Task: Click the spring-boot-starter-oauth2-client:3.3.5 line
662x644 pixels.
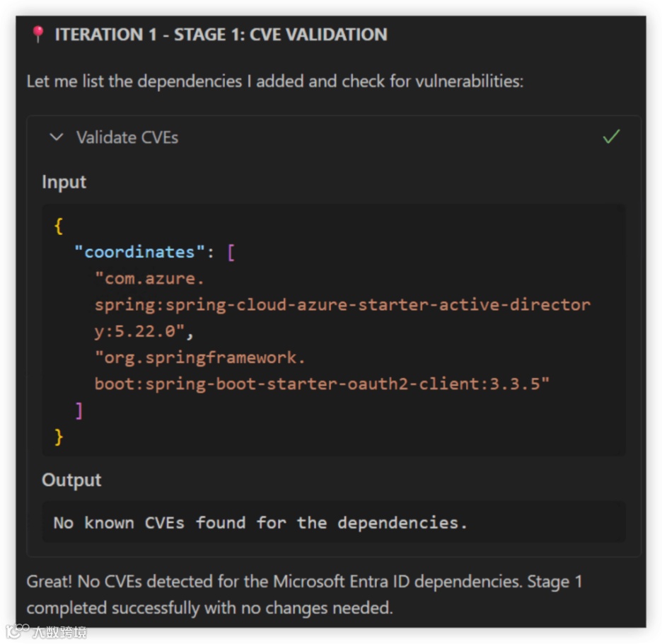Action: coord(322,384)
